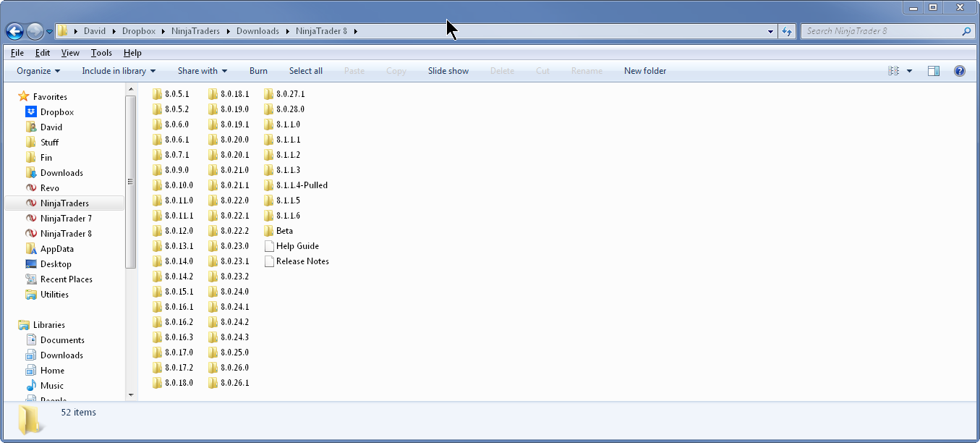This screenshot has width=980, height=443.
Task: Select Home library
Action: (52, 371)
